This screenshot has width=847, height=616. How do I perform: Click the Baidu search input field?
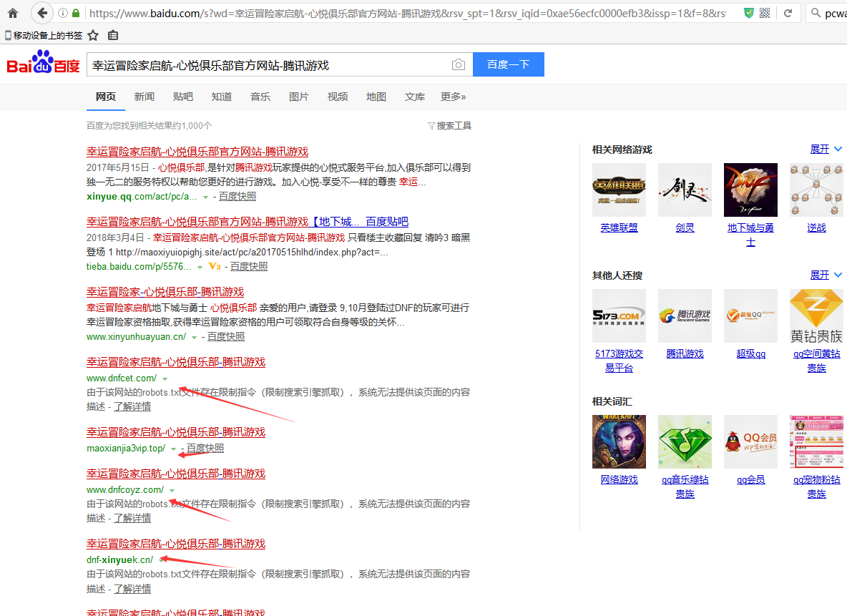270,65
